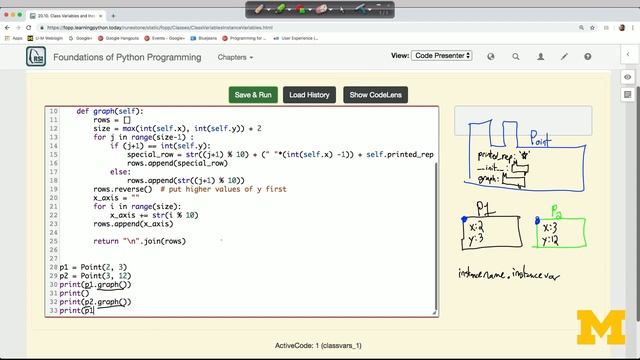Click the 'ActiveCode: 1 (classvars_1)' caption
640x360 pixels.
point(318,345)
